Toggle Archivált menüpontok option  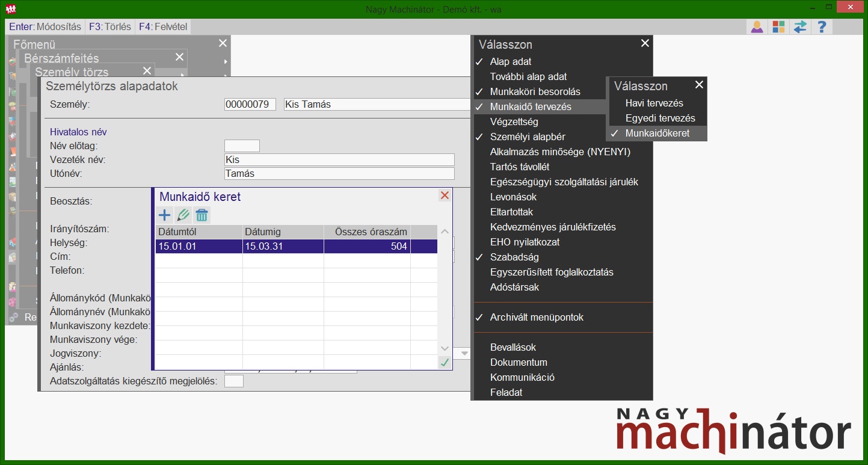pyautogui.click(x=562, y=317)
